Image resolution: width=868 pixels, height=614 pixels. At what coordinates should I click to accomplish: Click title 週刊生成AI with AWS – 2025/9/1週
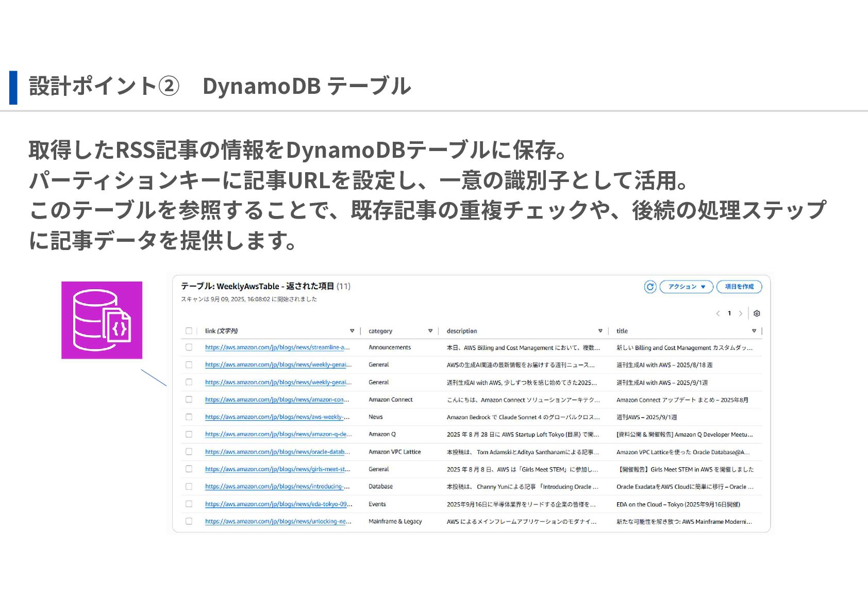point(662,383)
